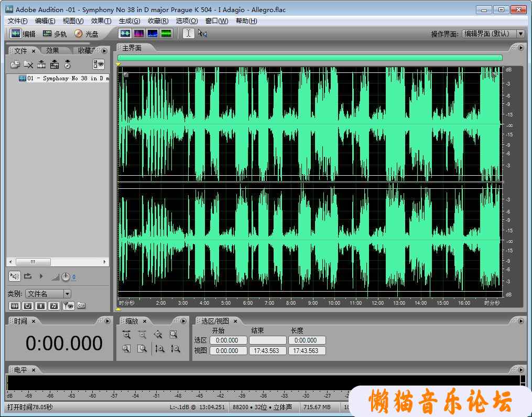The width and height of the screenshot is (532, 417).
Task: Choose the time selection I-beam tool
Action: point(189,33)
